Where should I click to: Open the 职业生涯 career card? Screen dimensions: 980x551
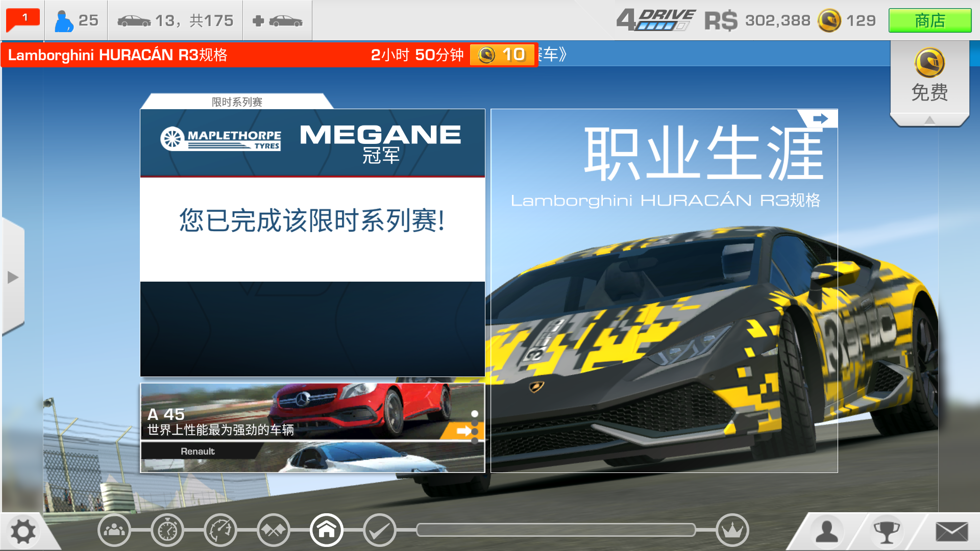[x=664, y=290]
